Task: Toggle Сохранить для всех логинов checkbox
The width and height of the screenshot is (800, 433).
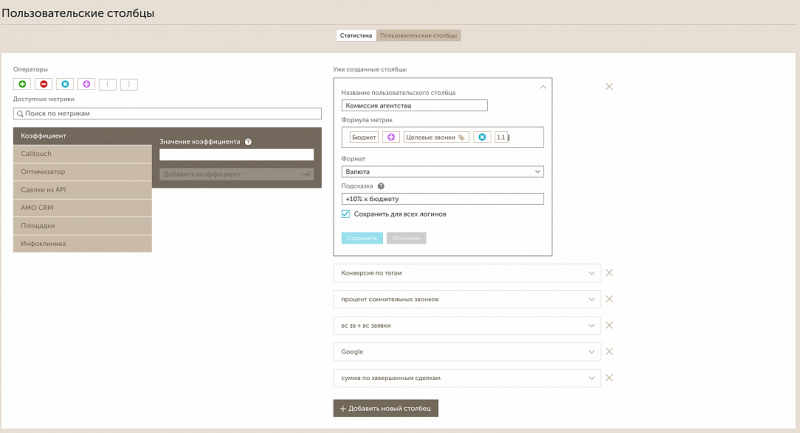Action: (x=346, y=213)
